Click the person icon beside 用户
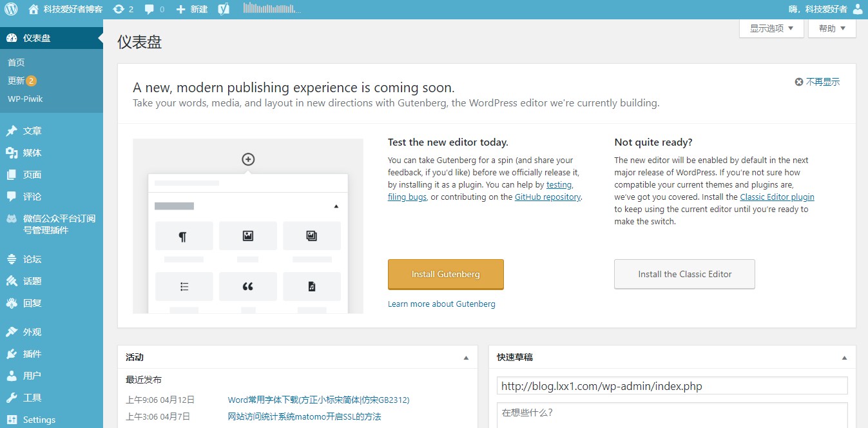 pyautogui.click(x=12, y=376)
